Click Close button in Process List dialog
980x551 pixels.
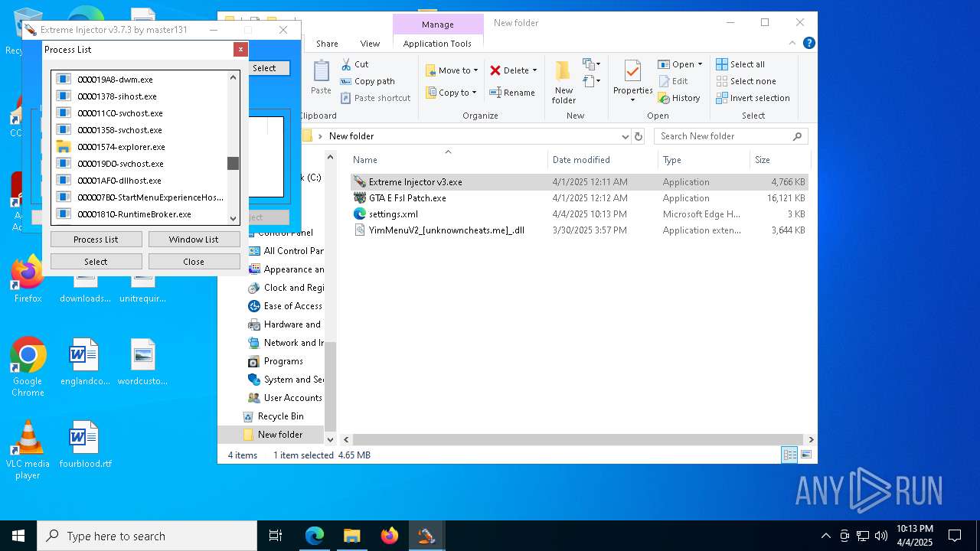point(194,262)
